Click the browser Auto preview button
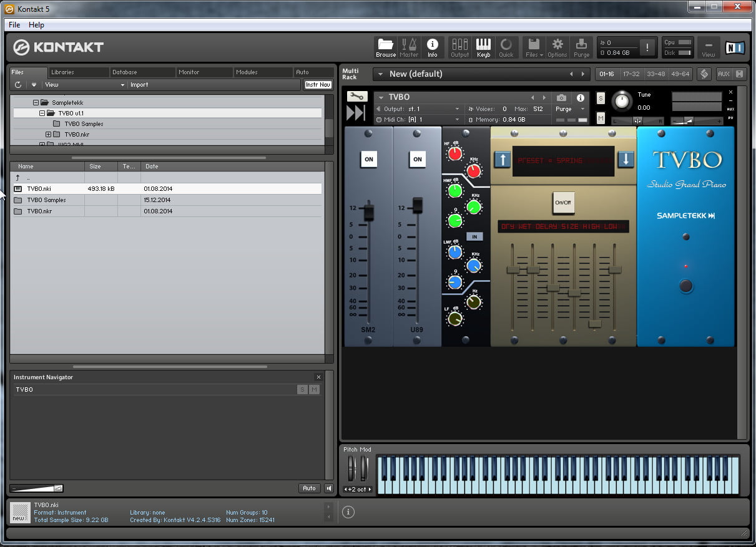756x547 pixels. (x=309, y=488)
